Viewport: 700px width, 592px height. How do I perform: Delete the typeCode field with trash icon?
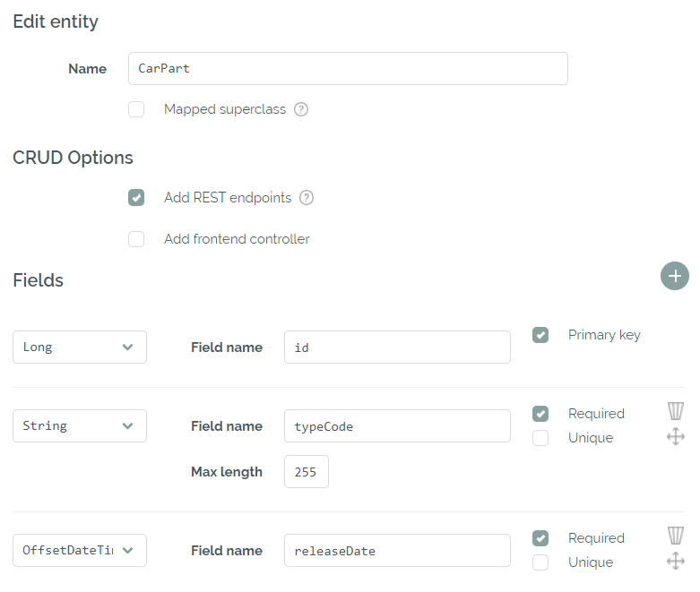[676, 411]
